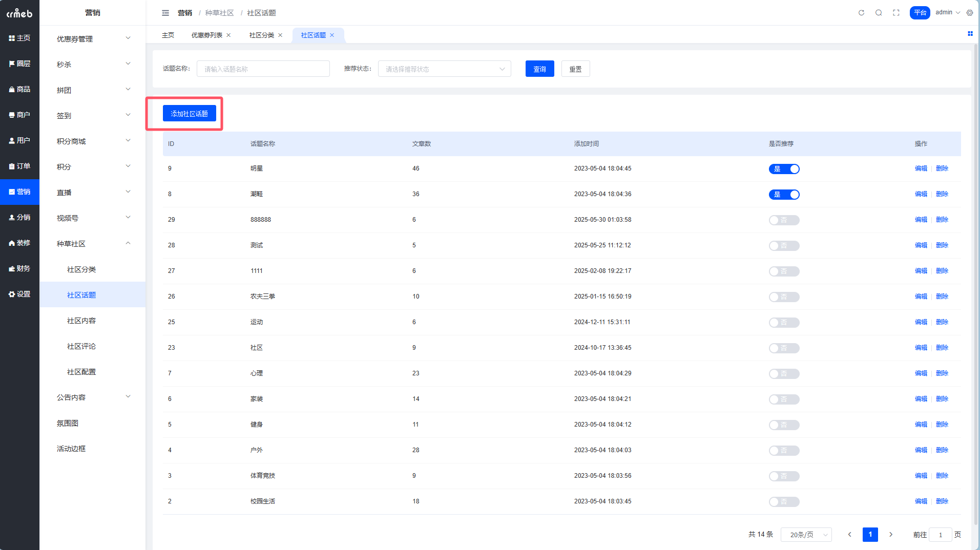Open the 20条/页 page size selector
This screenshot has width=980, height=550.
click(806, 535)
